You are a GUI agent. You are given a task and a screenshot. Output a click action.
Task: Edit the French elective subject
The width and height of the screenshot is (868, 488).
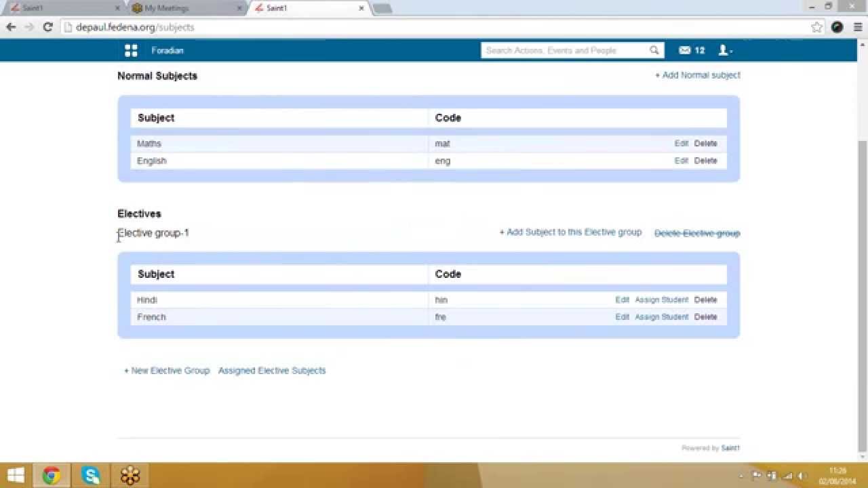click(623, 317)
